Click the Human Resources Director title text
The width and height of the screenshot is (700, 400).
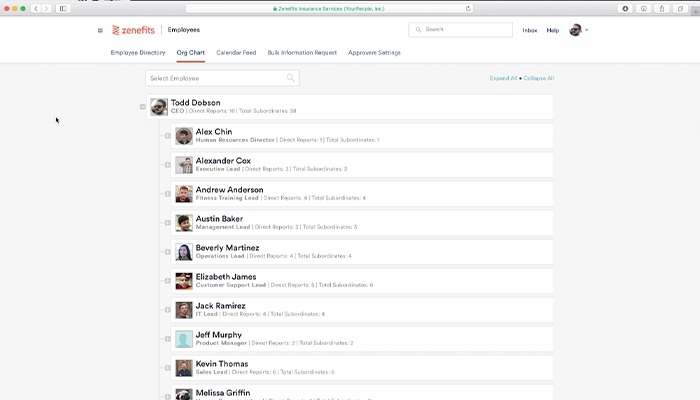click(x=235, y=140)
